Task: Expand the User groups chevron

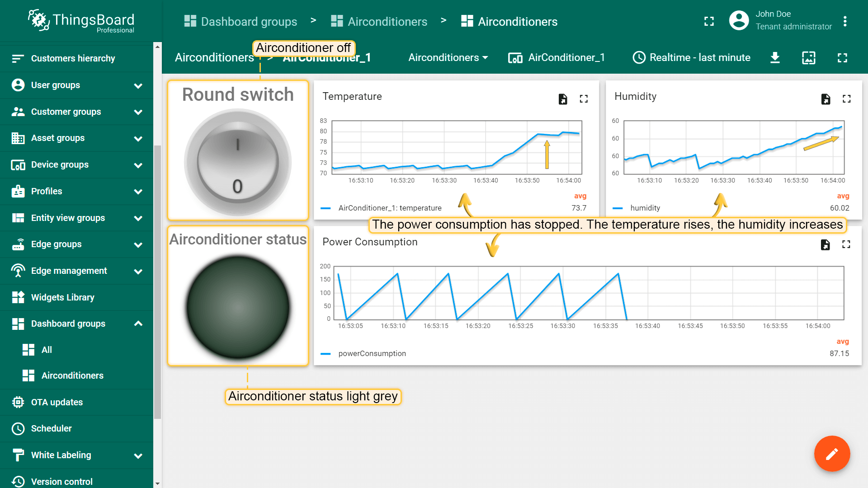Action: (138, 85)
